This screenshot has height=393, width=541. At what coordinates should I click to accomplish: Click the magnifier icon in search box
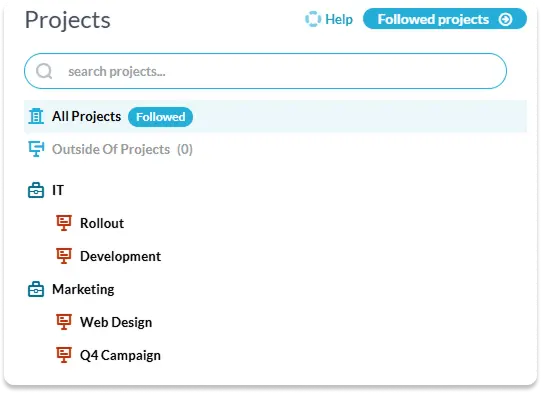click(44, 71)
